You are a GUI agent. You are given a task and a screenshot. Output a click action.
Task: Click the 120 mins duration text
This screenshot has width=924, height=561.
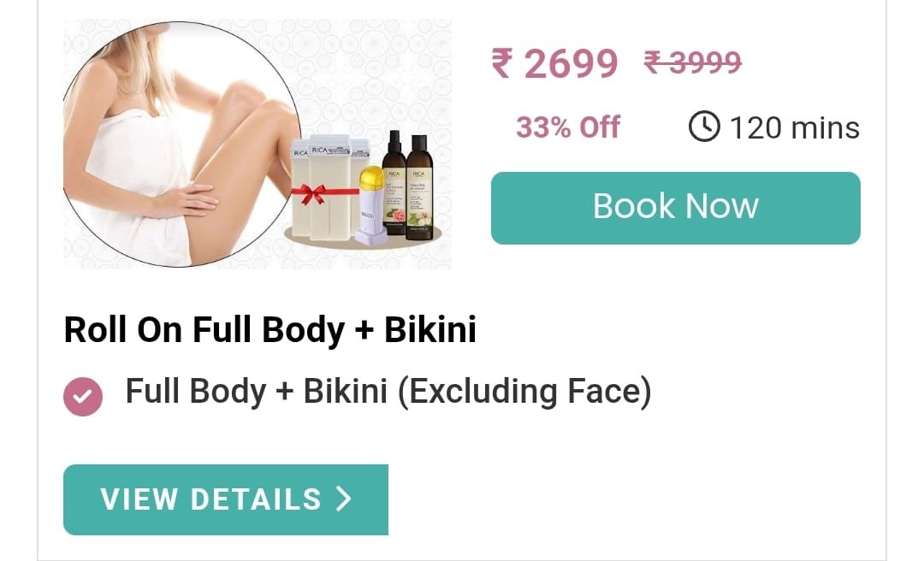tap(794, 128)
